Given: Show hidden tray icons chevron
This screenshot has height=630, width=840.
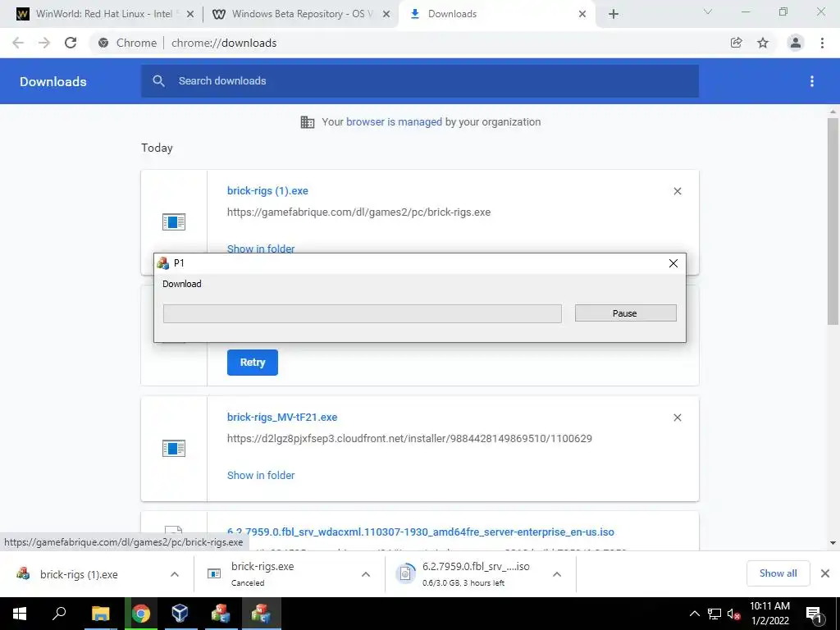Looking at the screenshot, I should [694, 614].
